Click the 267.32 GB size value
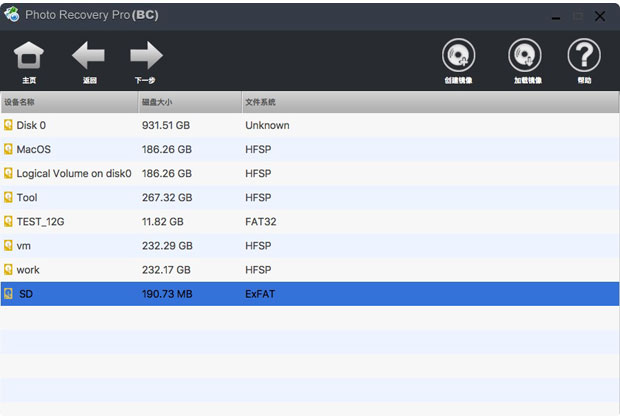 (x=167, y=198)
